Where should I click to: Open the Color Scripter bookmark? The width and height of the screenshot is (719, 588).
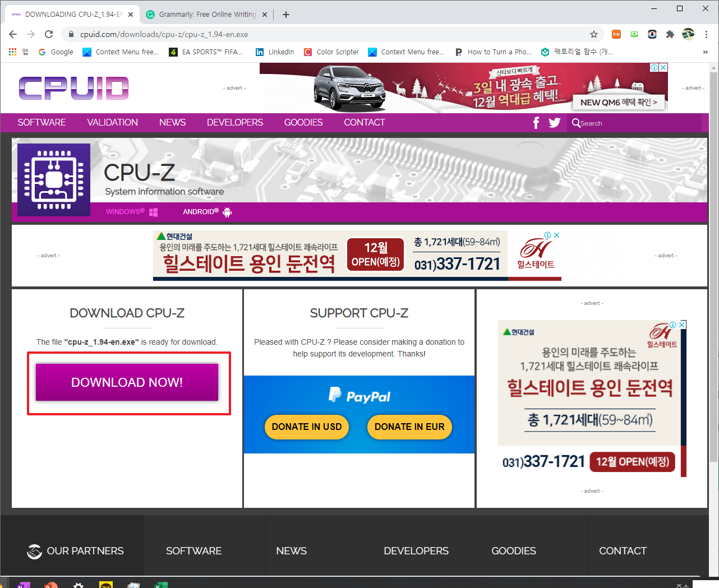pyautogui.click(x=331, y=52)
